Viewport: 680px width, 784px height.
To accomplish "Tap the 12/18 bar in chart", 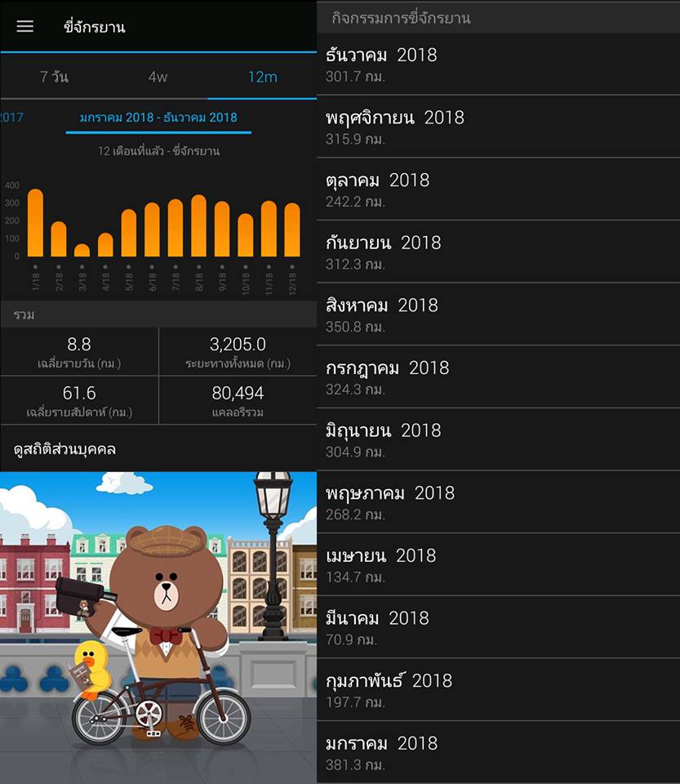I will point(292,229).
